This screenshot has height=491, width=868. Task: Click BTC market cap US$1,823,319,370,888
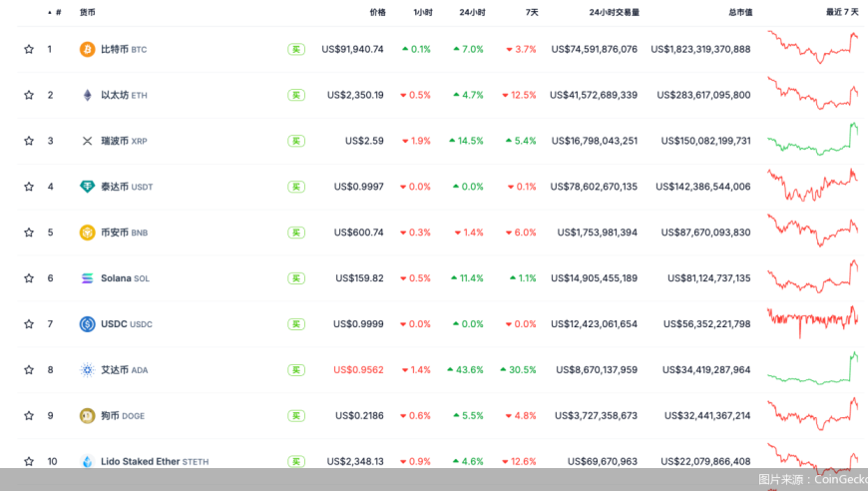coord(700,49)
